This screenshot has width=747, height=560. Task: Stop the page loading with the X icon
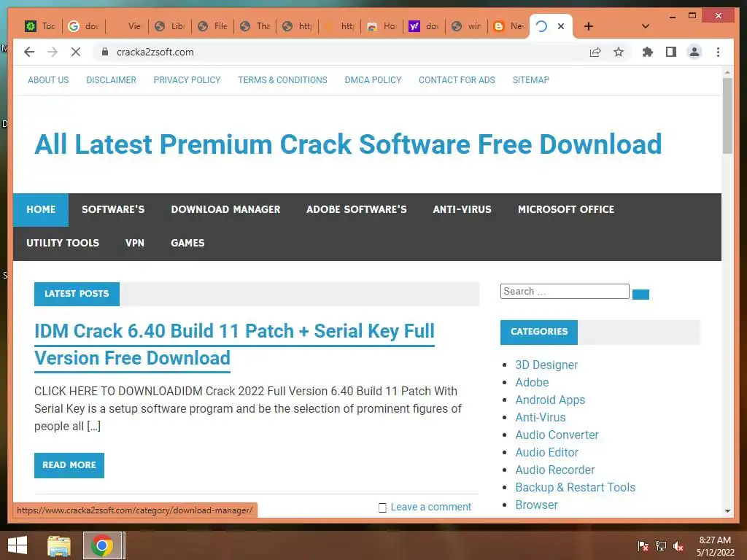coord(76,52)
